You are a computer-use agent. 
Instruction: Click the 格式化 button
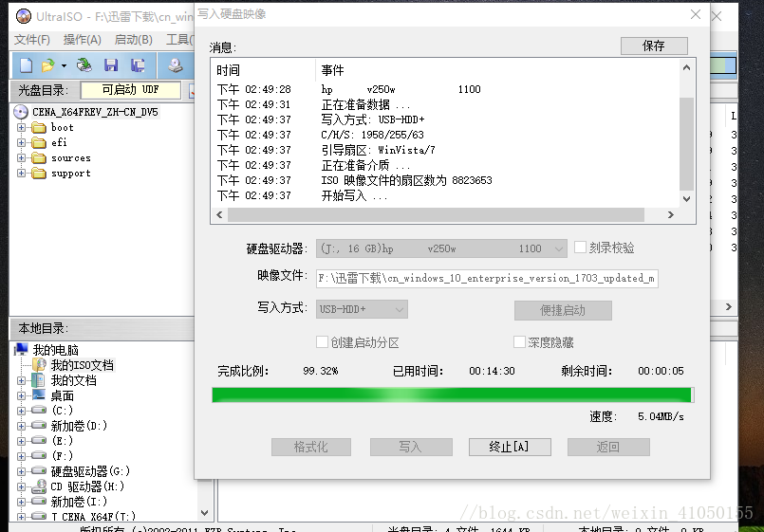[x=311, y=447]
